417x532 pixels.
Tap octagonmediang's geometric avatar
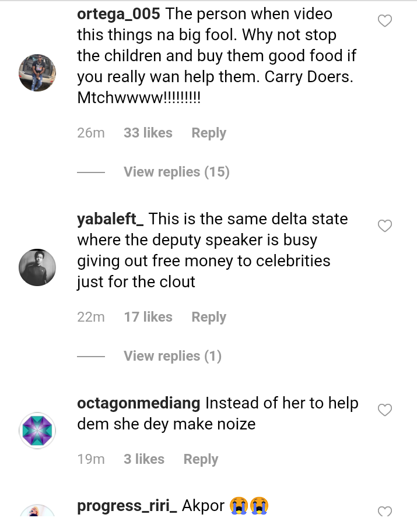pos(37,431)
